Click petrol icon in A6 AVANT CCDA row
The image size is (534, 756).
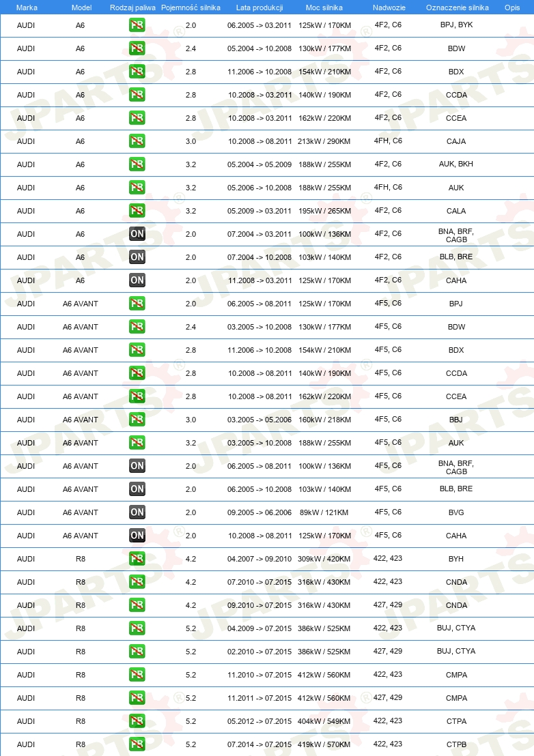[x=137, y=373]
